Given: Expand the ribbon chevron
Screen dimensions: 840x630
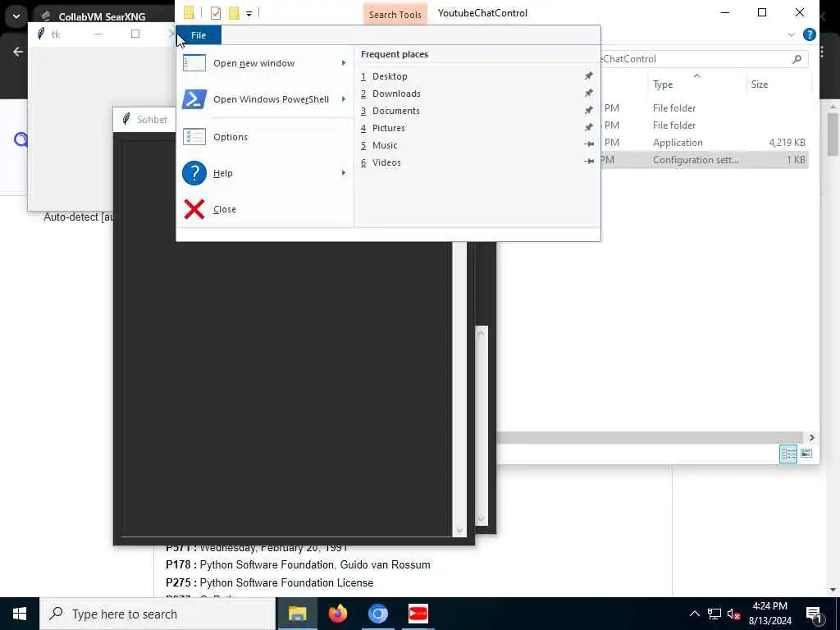Looking at the screenshot, I should click(x=792, y=34).
